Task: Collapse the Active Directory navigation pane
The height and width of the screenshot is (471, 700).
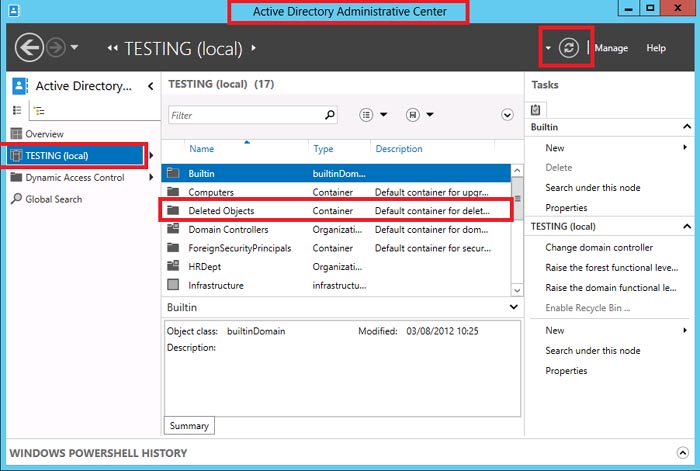Action: [x=151, y=86]
